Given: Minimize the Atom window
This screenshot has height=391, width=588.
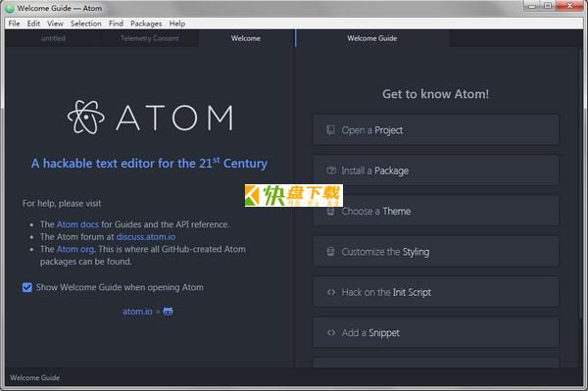Looking at the screenshot, I should pos(532,6).
